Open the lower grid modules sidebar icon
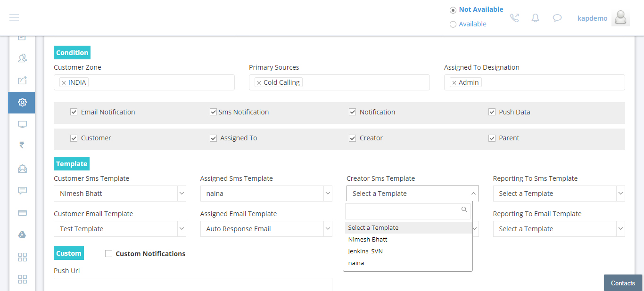This screenshot has width=644, height=291. [x=22, y=279]
